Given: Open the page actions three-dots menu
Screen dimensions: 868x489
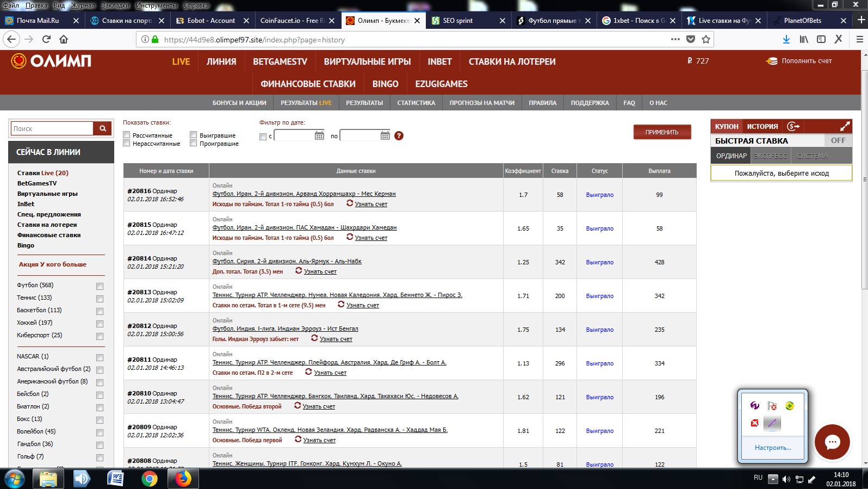Looking at the screenshot, I should 675,39.
